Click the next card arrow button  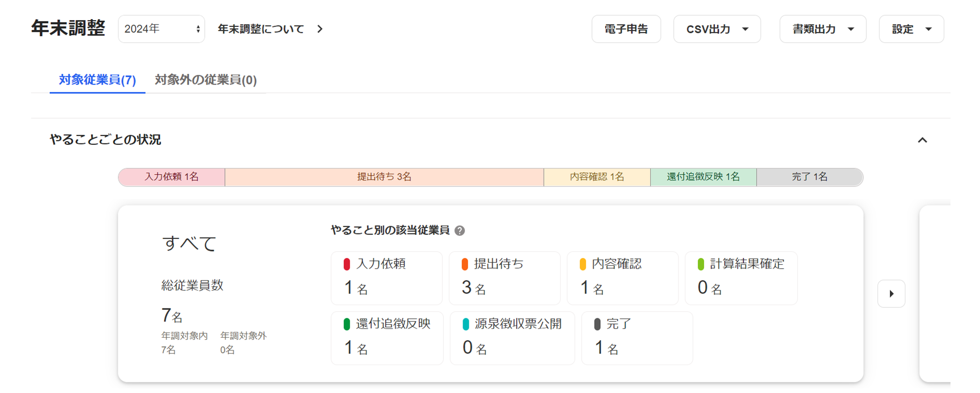(891, 294)
